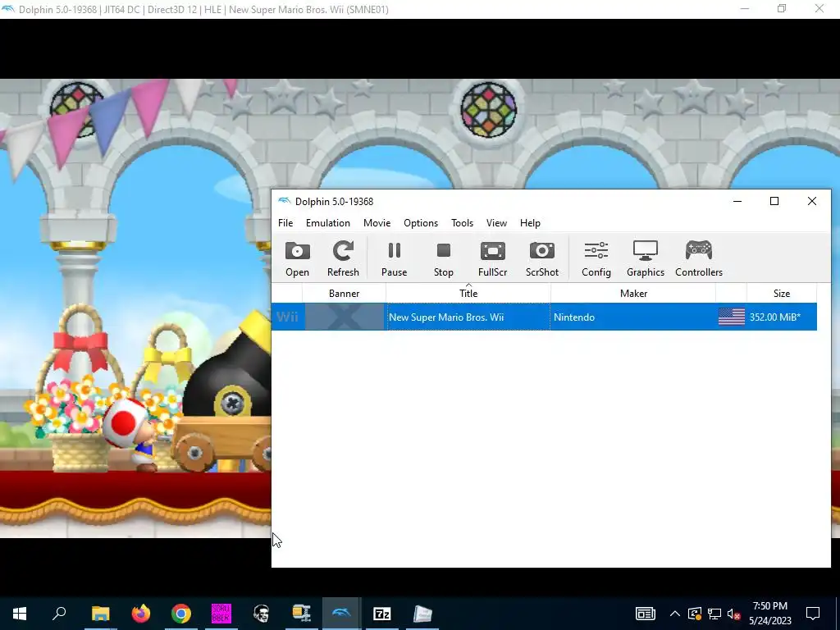840x630 pixels.
Task: Open the archive clamp icon app on taskbar
Action: pos(302,614)
